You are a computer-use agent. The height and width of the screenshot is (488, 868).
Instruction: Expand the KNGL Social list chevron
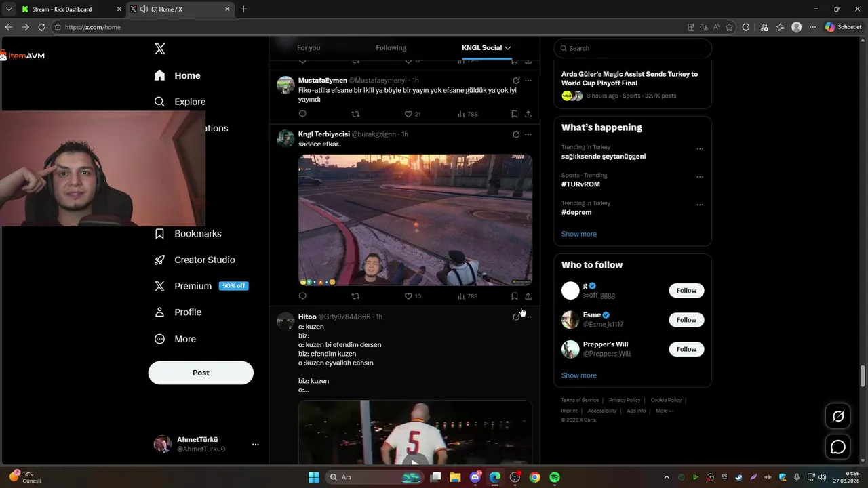click(x=507, y=48)
